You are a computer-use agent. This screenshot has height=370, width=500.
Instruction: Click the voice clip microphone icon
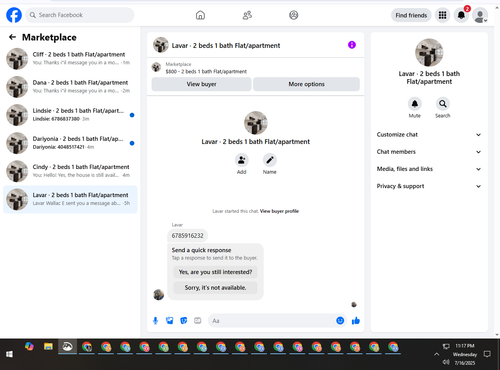click(155, 321)
